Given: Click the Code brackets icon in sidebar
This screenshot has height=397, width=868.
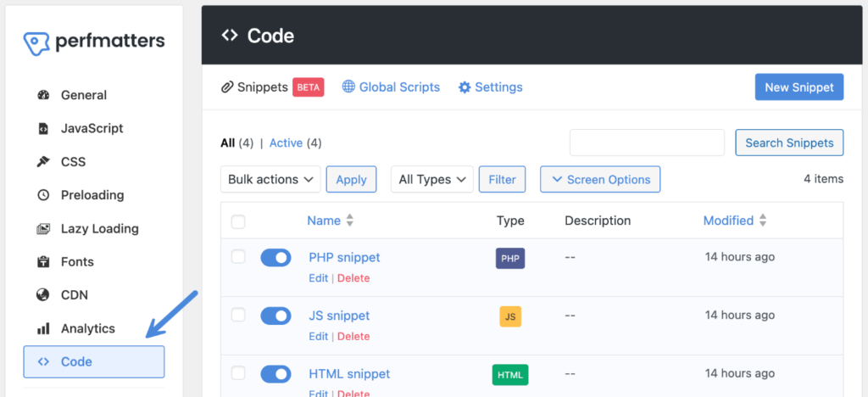Looking at the screenshot, I should pos(43,361).
